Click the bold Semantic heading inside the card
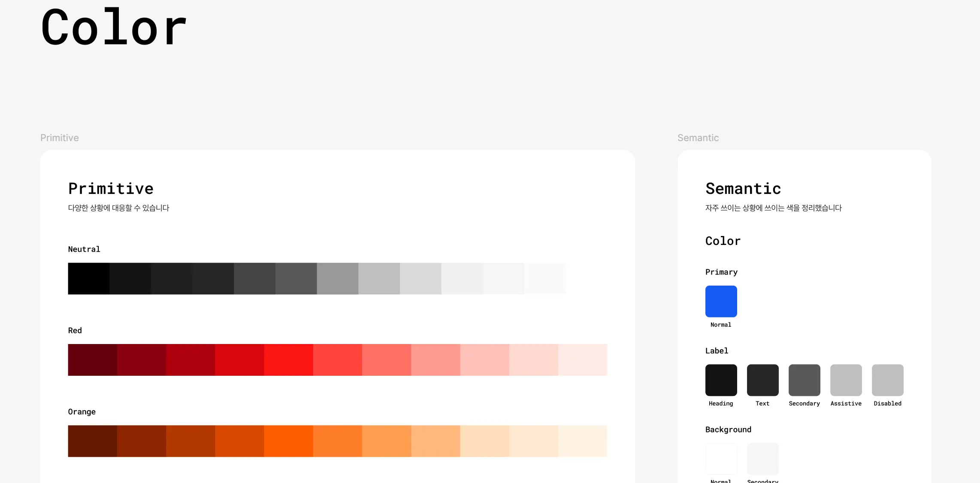The image size is (980, 483). pyautogui.click(x=743, y=189)
